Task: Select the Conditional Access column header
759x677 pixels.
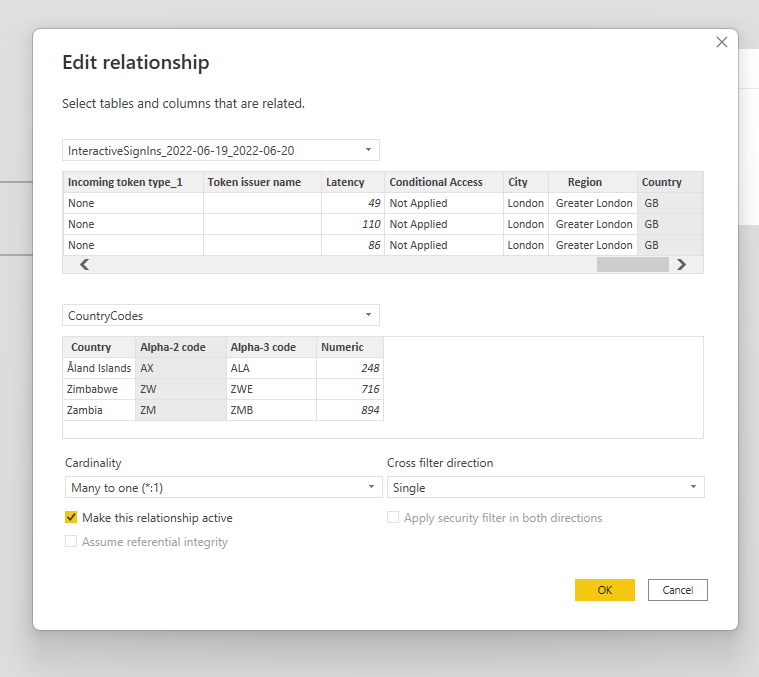Action: click(x=444, y=182)
